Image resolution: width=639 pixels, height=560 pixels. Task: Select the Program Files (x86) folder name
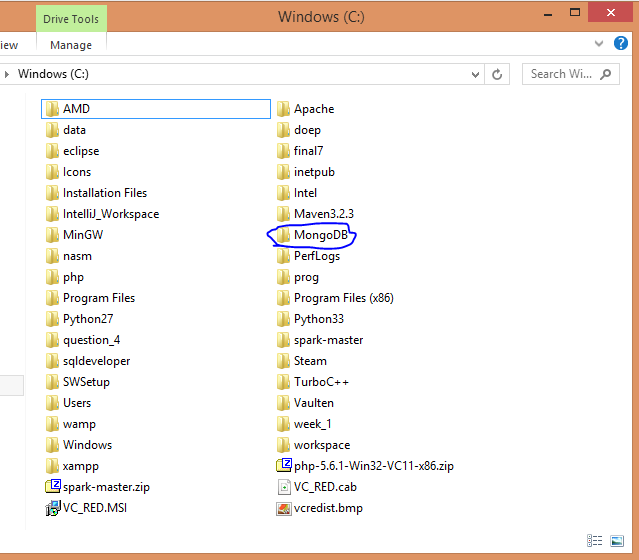coord(344,298)
